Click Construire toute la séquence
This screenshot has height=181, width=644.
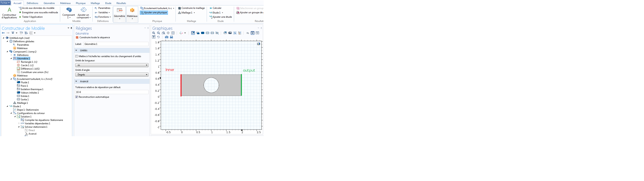tap(94, 37)
